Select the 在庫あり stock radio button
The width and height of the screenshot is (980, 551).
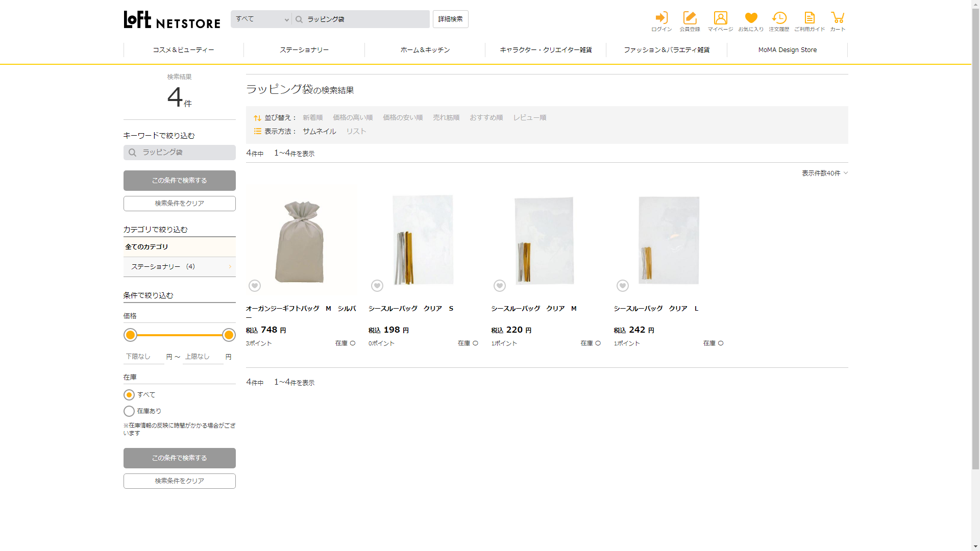click(129, 411)
